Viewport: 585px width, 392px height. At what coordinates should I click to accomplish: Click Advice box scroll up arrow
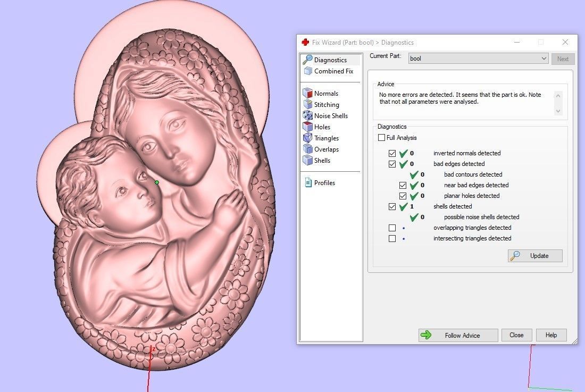click(x=558, y=96)
